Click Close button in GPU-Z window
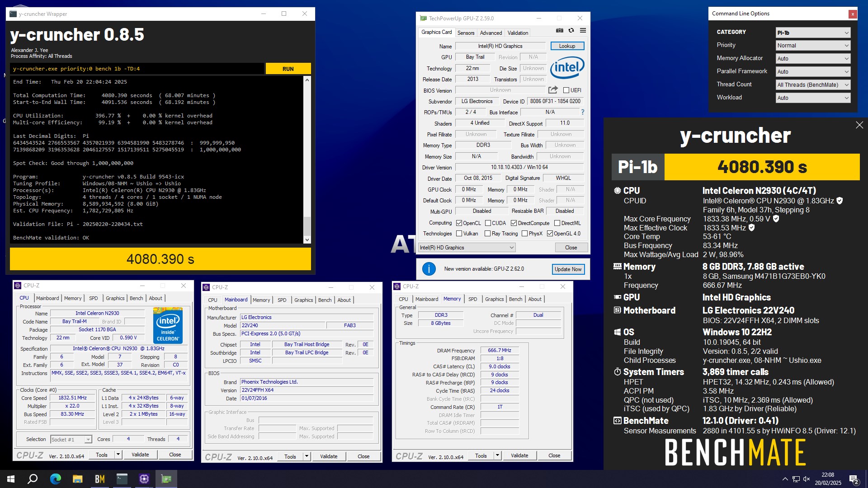Image resolution: width=868 pixels, height=488 pixels. coord(571,248)
